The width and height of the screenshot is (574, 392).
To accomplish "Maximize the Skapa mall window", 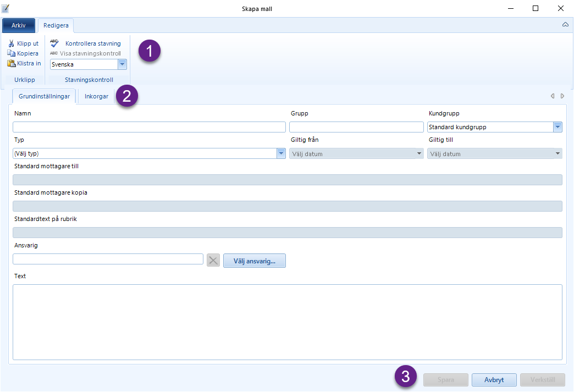I will click(x=536, y=8).
